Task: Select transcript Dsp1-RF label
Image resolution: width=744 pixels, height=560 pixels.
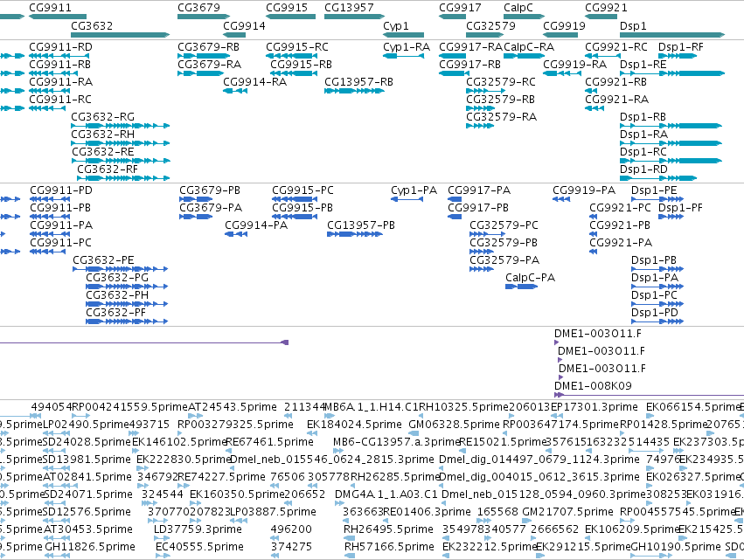Action: point(681,47)
